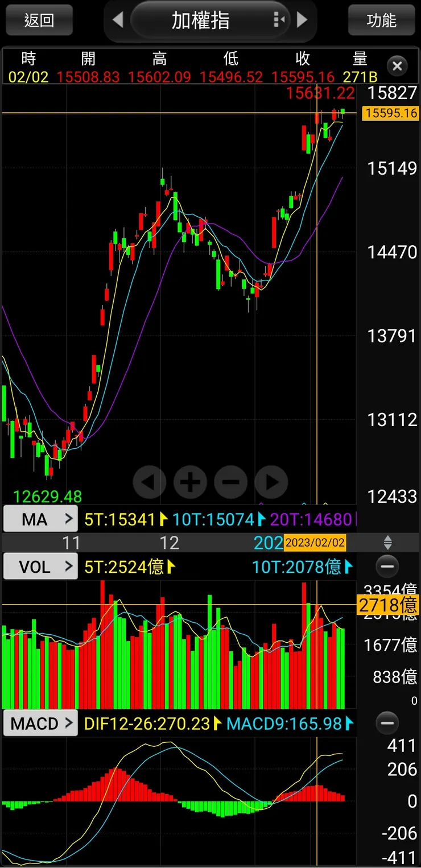Close the data info bar with X
The height and width of the screenshot is (868, 421).
point(397,66)
